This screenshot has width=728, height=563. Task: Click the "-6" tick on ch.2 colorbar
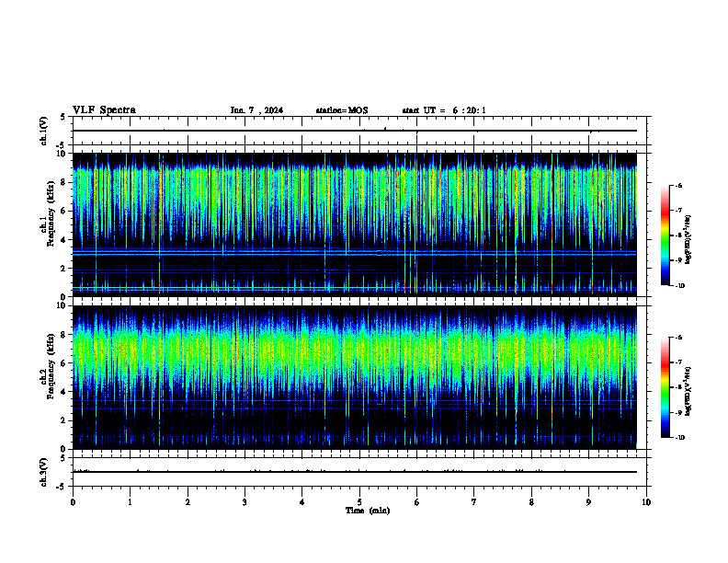coord(678,338)
